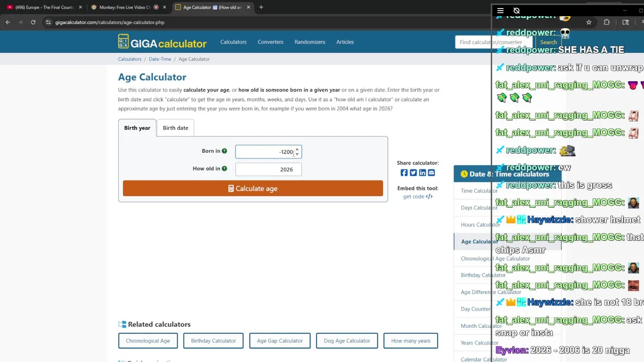
Task: Open the Chronological Age related calculator
Action: tap(148, 341)
